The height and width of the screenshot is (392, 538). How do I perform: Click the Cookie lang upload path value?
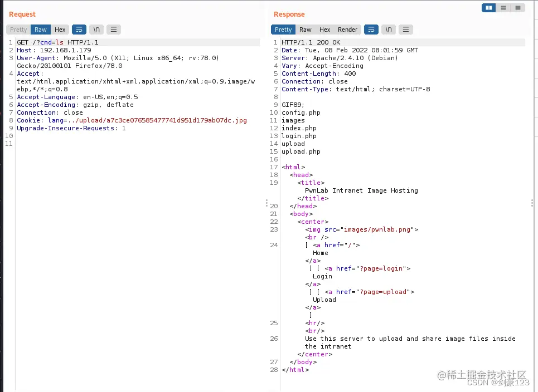[157, 120]
